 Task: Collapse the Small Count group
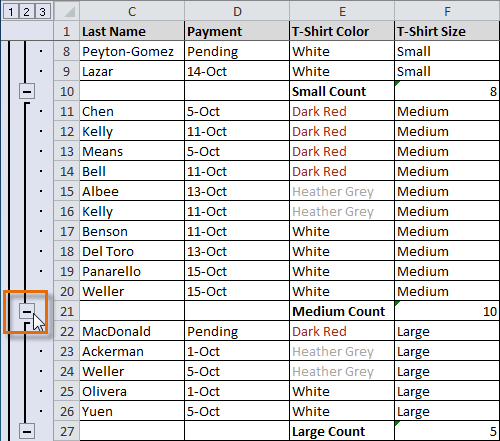27,91
